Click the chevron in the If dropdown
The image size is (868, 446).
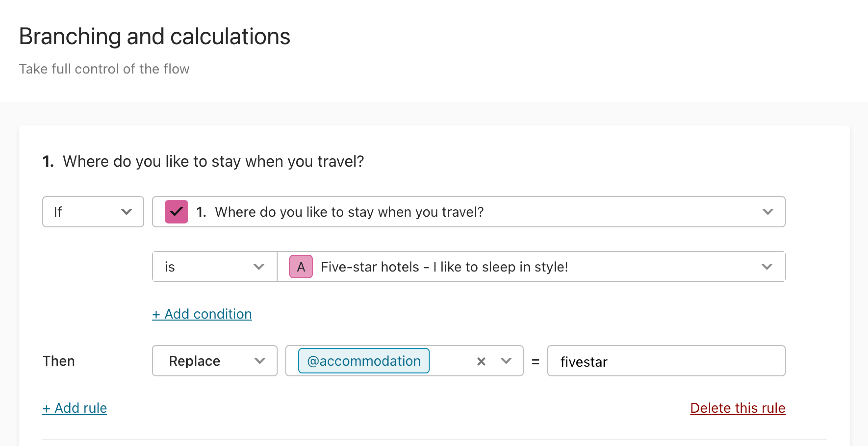pos(126,212)
